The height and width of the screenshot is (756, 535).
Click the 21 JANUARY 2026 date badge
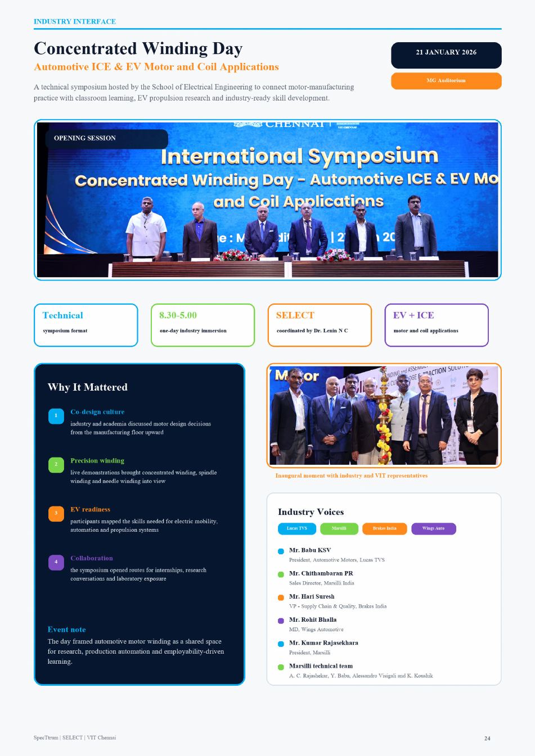tap(446, 55)
